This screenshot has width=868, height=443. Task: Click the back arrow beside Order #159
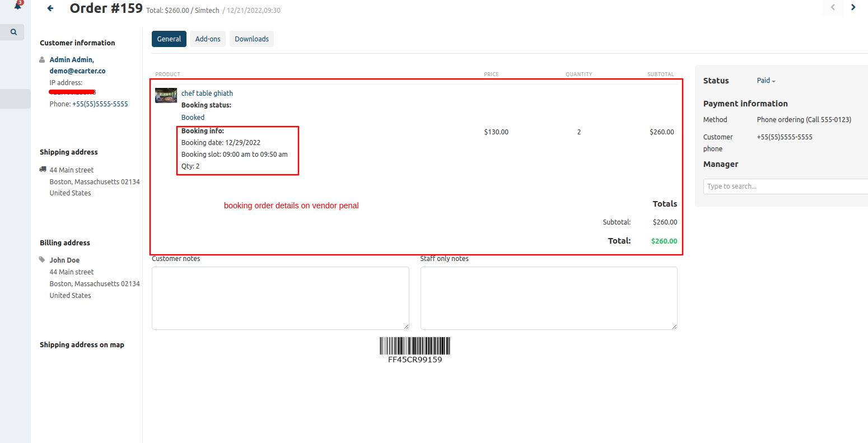point(50,8)
